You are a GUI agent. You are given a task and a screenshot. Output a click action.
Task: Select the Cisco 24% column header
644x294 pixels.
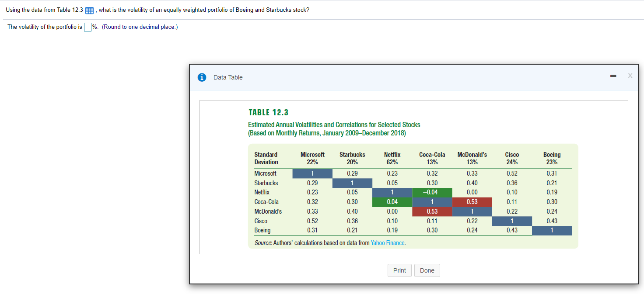[512, 158]
